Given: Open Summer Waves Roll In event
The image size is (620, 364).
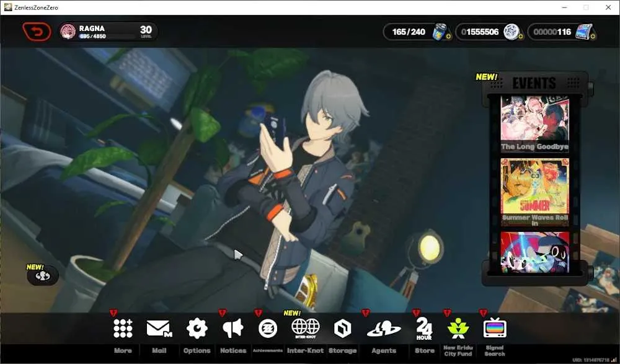Looking at the screenshot, I should click(534, 192).
